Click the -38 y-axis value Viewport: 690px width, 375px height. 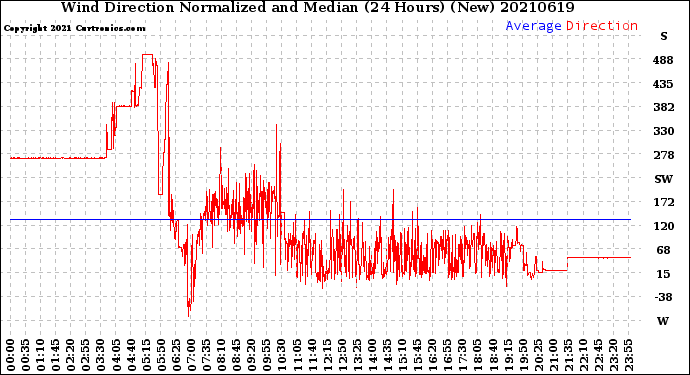point(663,297)
